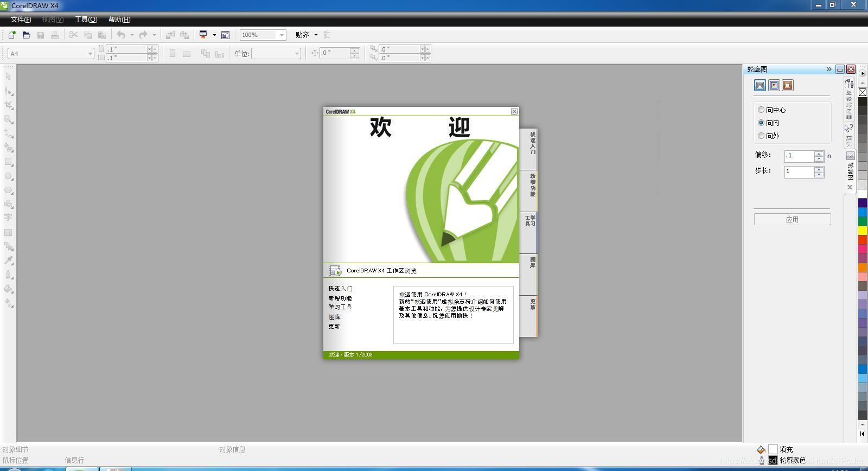
Task: Select the Outline pen tool
Action: [8, 275]
